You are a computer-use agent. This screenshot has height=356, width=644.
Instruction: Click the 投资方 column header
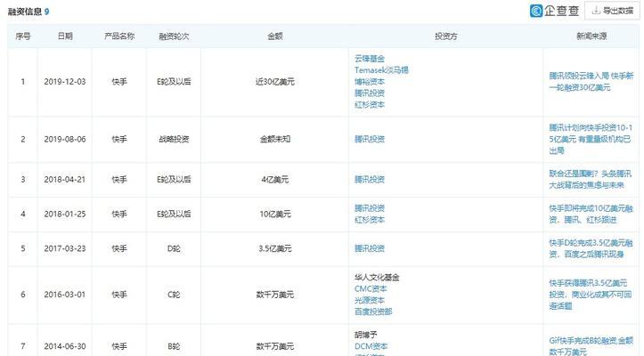tap(445, 36)
